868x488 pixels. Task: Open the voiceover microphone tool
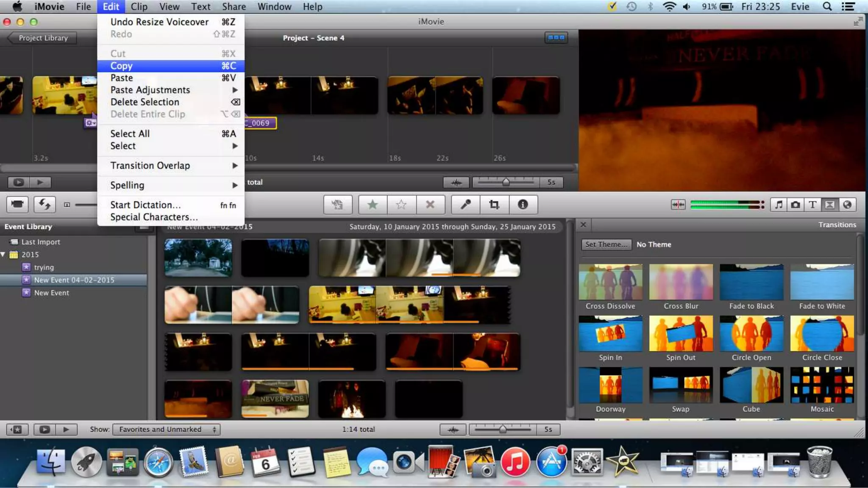tap(465, 205)
